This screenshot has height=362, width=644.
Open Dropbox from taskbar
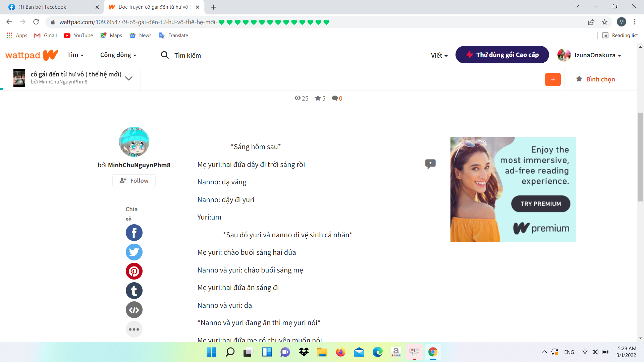[x=304, y=352]
